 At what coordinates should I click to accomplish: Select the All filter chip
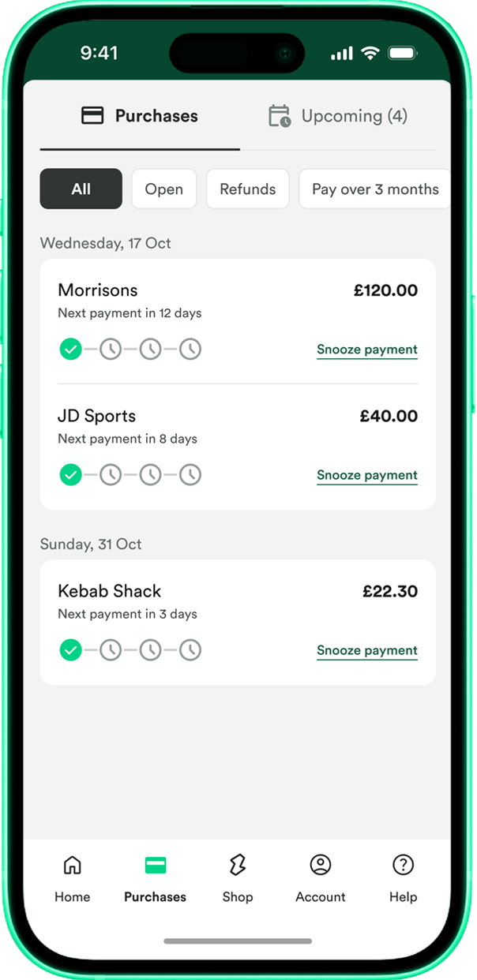(x=81, y=189)
